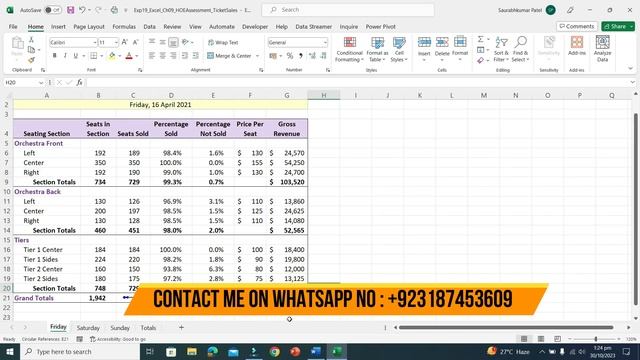Click the Increase Indent icon
This screenshot has height=360, width=640.
[x=196, y=56]
